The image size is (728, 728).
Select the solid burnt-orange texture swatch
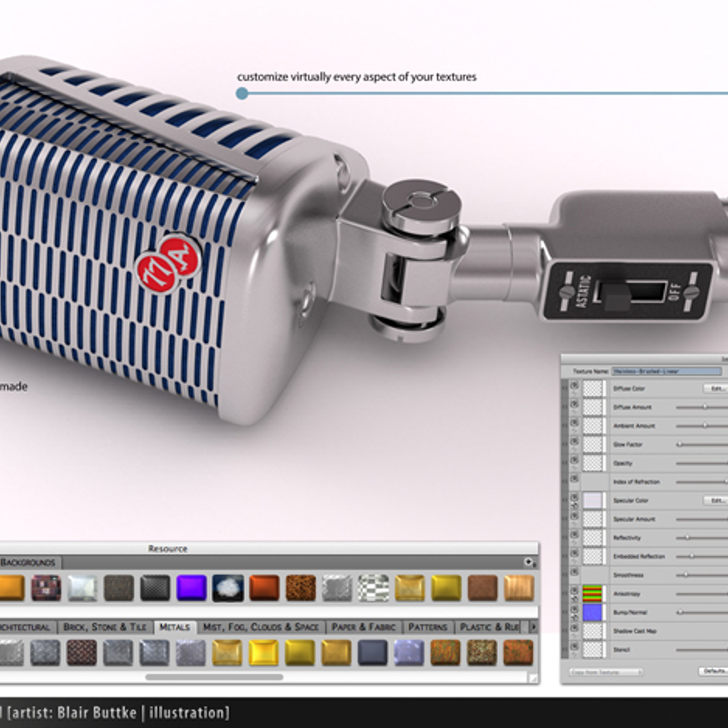[264, 587]
